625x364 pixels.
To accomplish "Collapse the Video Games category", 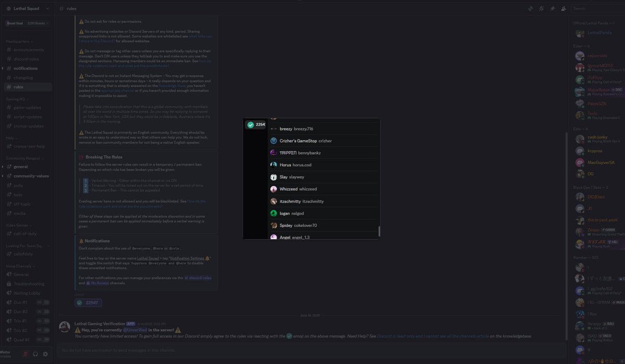I will [x=18, y=225].
